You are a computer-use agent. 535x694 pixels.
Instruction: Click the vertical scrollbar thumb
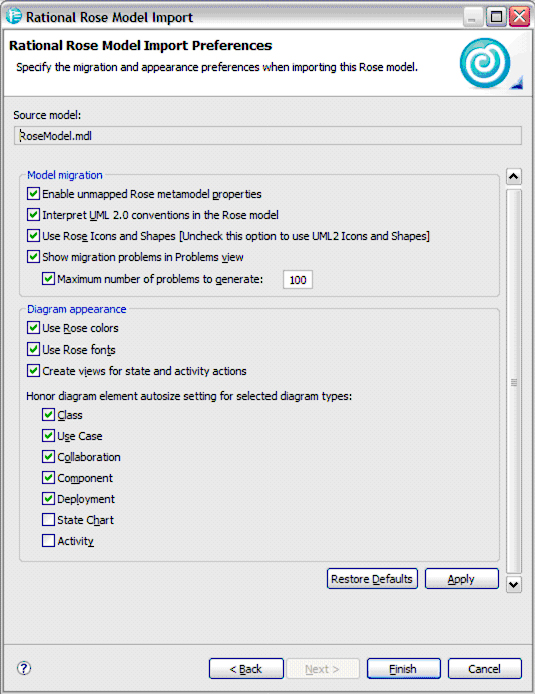click(513, 382)
